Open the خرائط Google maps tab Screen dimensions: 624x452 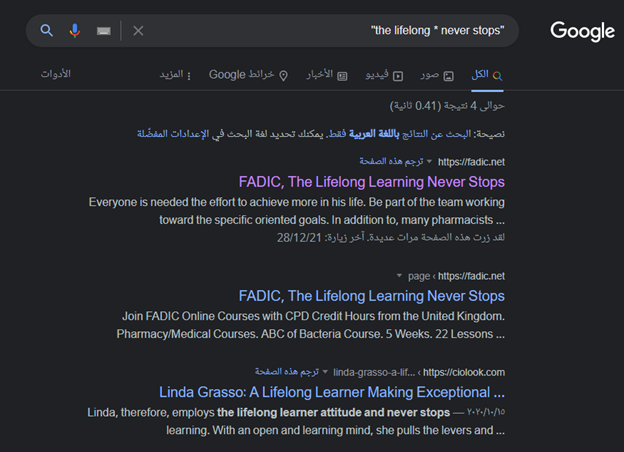pos(248,75)
